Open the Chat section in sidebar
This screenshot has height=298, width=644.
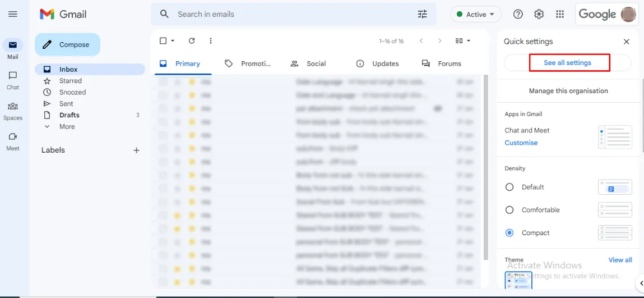click(x=13, y=80)
